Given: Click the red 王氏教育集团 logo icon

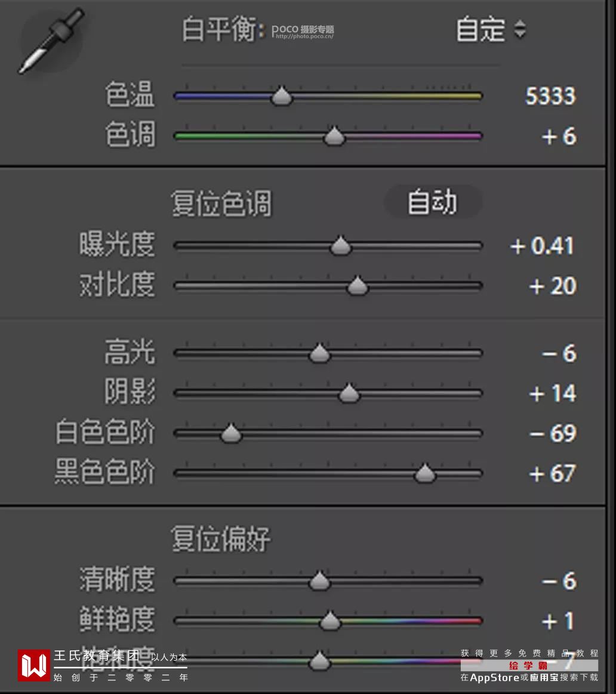Looking at the screenshot, I should tap(34, 665).
